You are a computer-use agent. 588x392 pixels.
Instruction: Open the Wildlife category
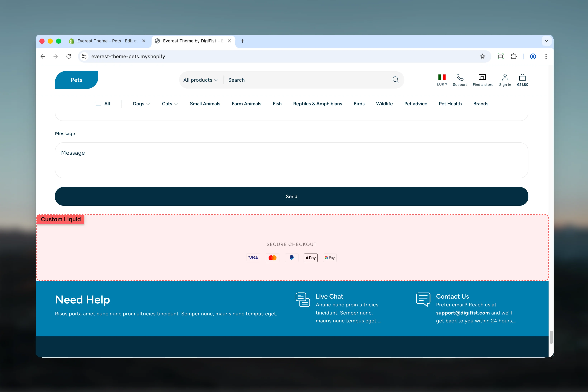coord(384,104)
